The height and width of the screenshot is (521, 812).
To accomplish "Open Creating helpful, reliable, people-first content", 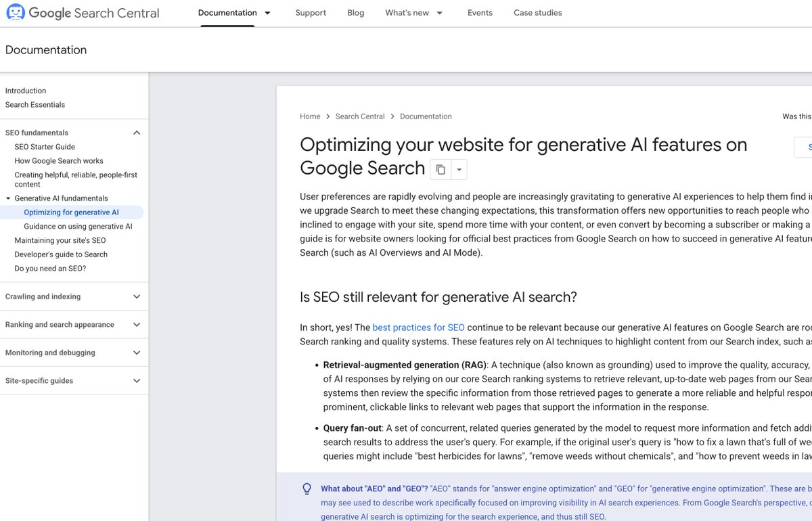I will tap(76, 179).
